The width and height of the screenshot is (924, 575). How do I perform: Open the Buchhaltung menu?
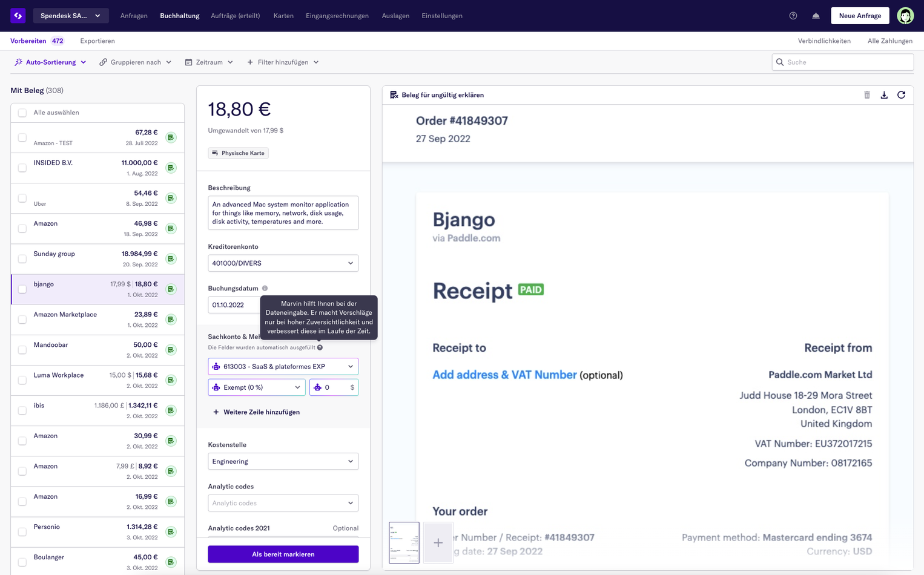180,16
